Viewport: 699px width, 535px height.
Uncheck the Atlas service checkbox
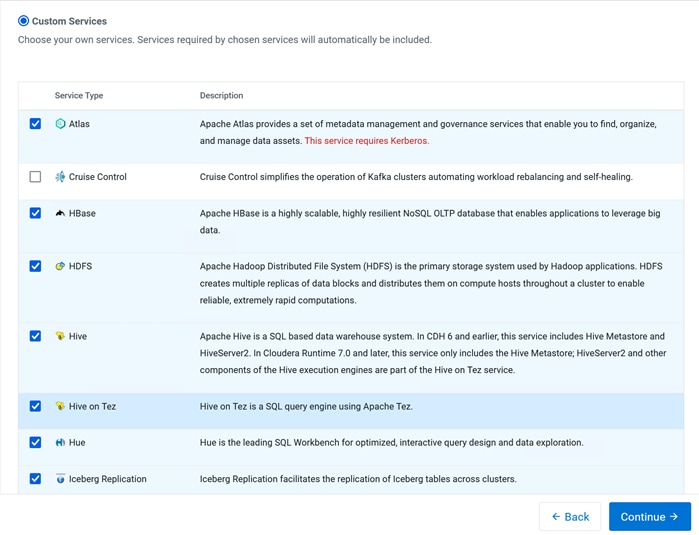coord(35,123)
